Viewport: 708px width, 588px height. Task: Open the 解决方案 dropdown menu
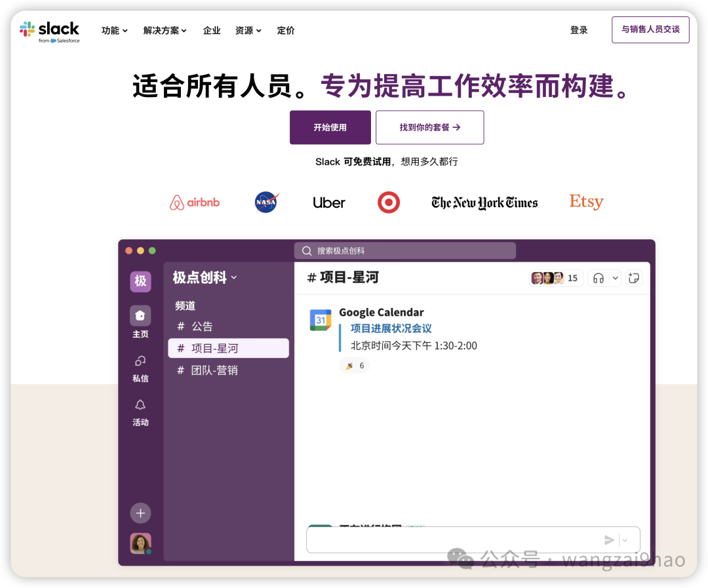pyautogui.click(x=165, y=30)
